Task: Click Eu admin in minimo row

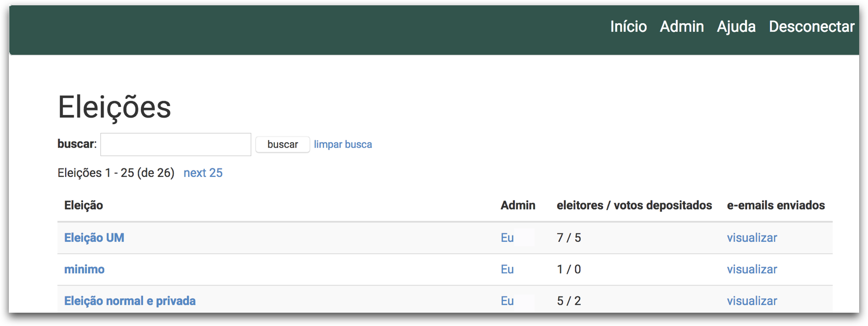Action: pyautogui.click(x=507, y=269)
